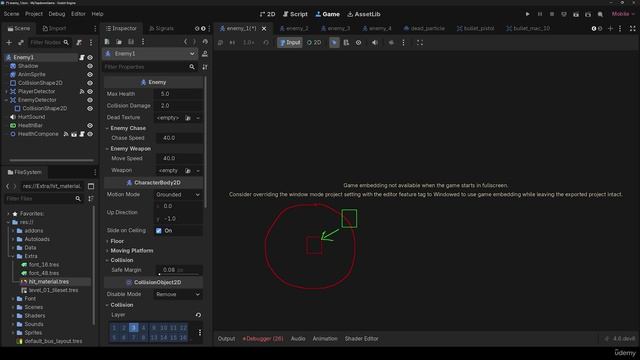Screen dimensions: 640x360
Task: Click the Game view fullscreen expand icon
Action: (x=420, y=42)
